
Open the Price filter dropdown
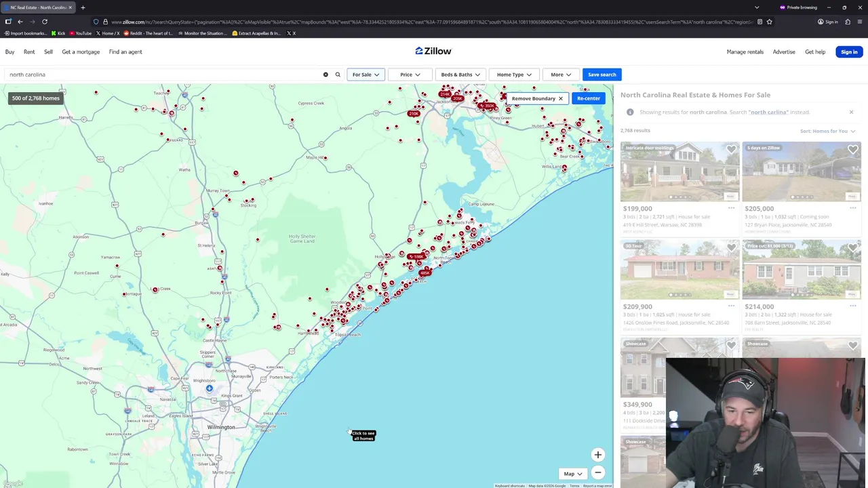tap(410, 75)
